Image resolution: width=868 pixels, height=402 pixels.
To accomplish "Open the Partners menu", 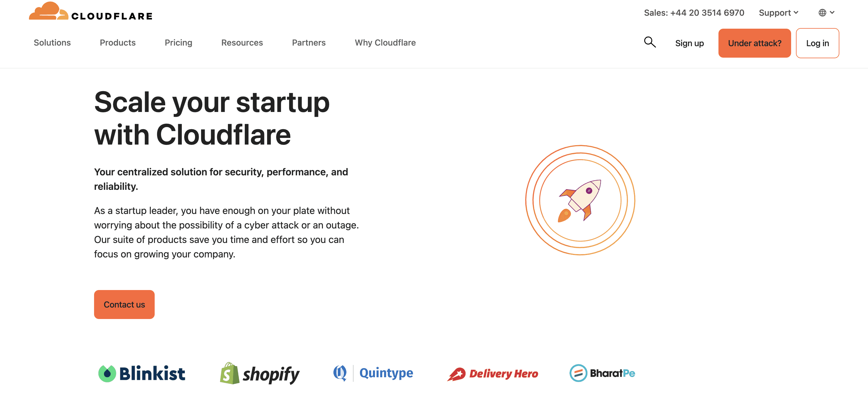I will pos(309,43).
